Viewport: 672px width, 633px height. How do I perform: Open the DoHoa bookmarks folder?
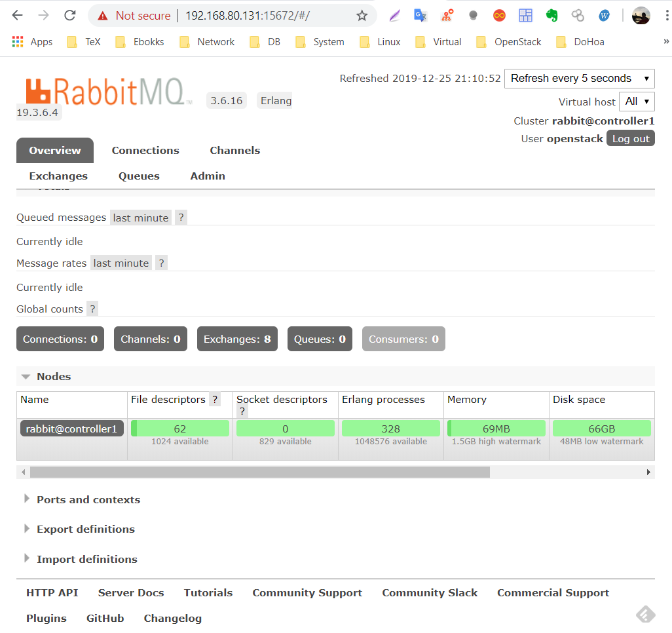pyautogui.click(x=580, y=41)
